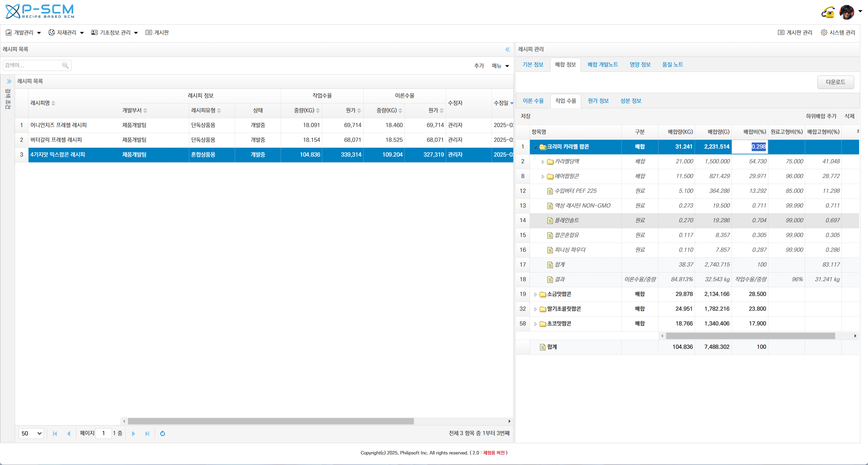Screen dimensions: 868x465
Task: Open the 자재관리 dropdown menu
Action: tap(66, 32)
